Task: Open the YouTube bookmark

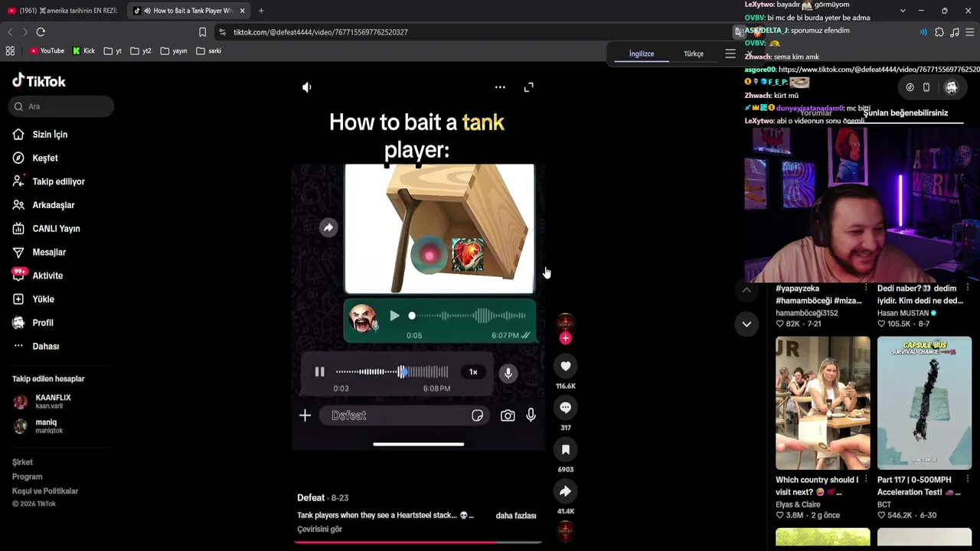Action: (47, 51)
